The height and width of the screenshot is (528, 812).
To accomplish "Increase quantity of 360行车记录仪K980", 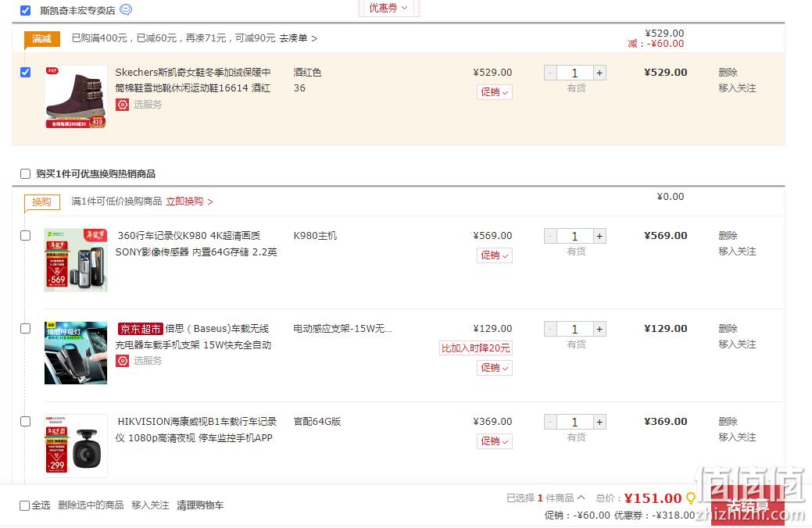I will click(x=599, y=236).
